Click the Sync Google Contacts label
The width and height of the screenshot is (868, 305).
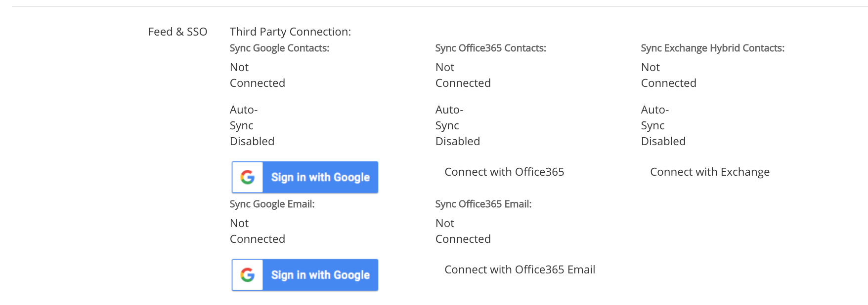pos(279,48)
